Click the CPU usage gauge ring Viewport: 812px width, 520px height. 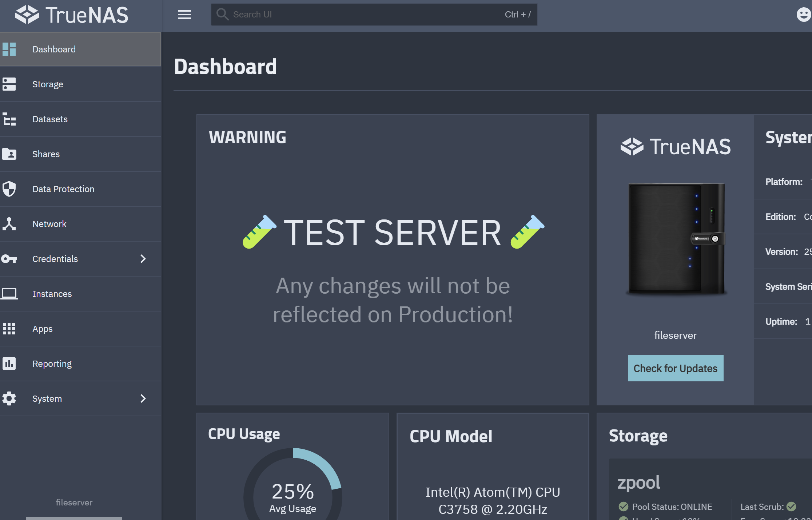(293, 484)
